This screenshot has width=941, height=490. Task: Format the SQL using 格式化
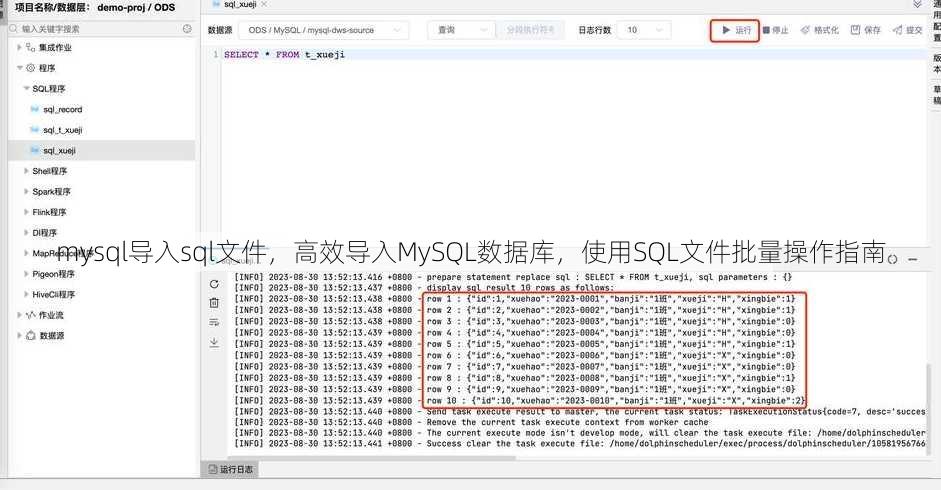tap(820, 30)
